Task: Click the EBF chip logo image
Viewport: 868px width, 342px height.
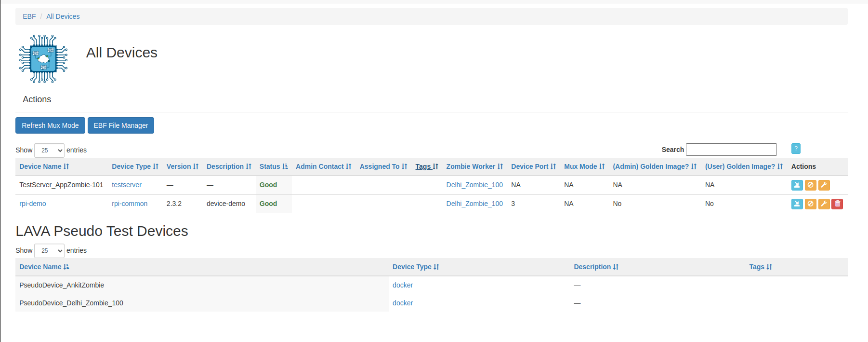Action: [43, 59]
